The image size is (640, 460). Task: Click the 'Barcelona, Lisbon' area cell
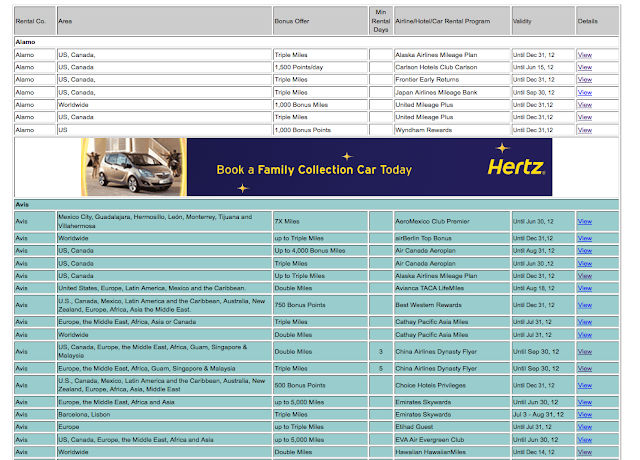[164, 414]
